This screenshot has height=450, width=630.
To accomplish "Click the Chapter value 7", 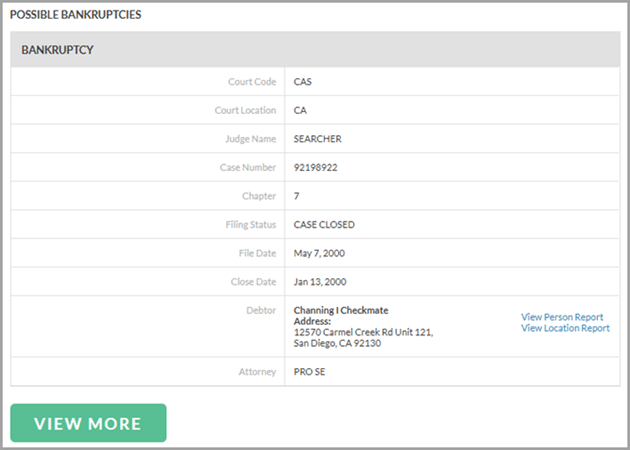I will point(296,196).
